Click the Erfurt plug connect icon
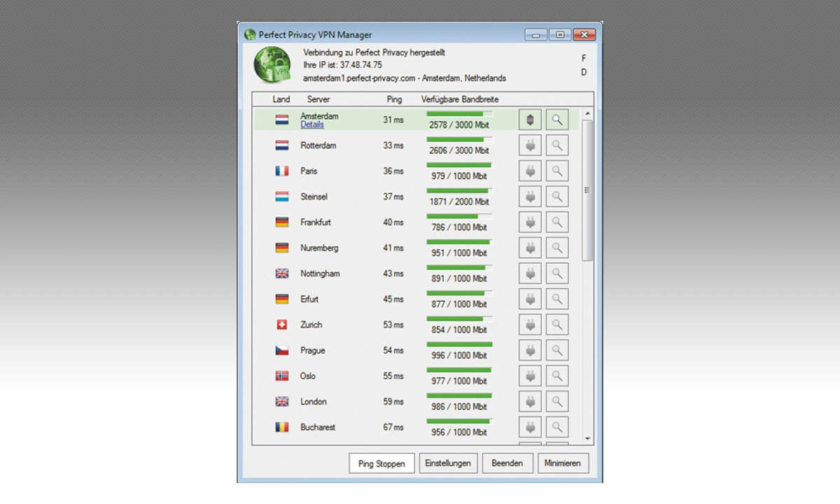Screen dimensions: 840x504 [x=530, y=299]
